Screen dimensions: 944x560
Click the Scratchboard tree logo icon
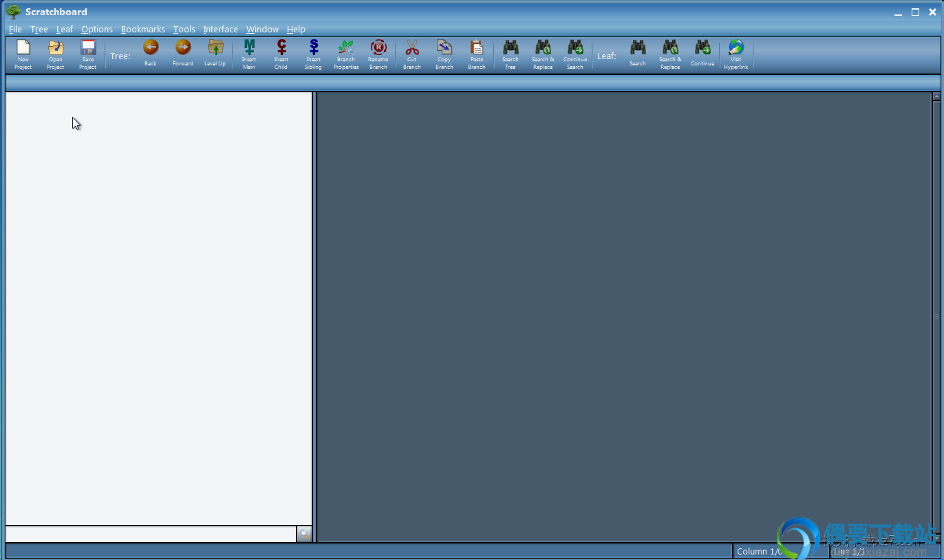pos(13,11)
